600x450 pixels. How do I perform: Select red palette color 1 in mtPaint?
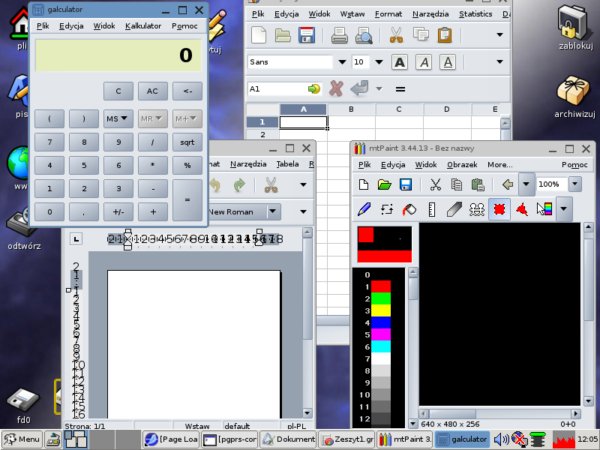381,286
